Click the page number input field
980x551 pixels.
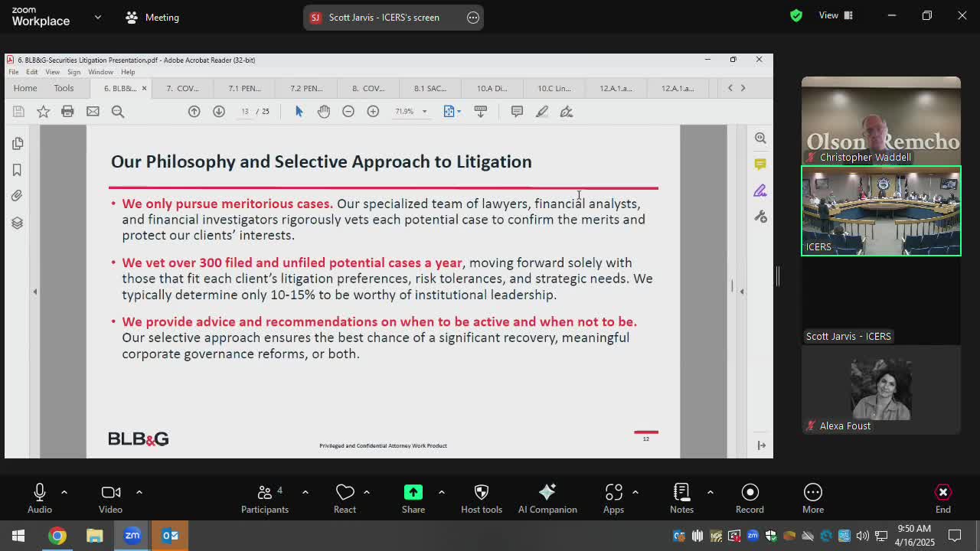[x=245, y=112]
